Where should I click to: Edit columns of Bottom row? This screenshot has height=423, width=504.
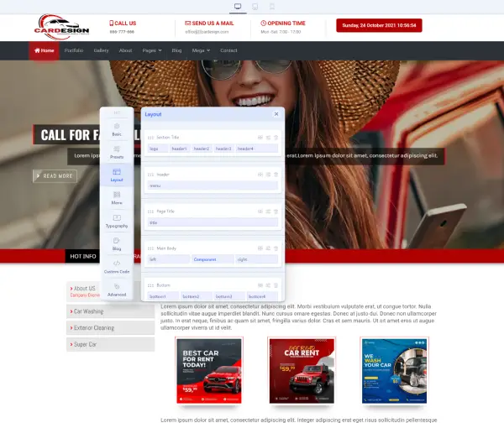pos(260,285)
